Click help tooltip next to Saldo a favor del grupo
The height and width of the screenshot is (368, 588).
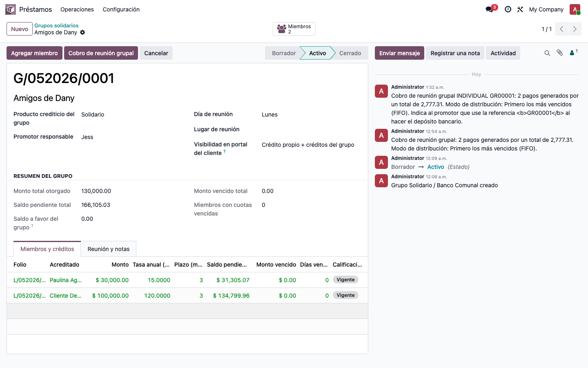tap(32, 226)
